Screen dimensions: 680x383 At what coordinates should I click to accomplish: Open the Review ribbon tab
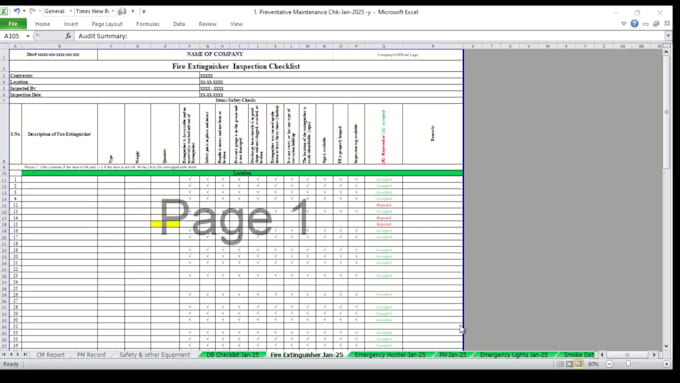point(207,24)
